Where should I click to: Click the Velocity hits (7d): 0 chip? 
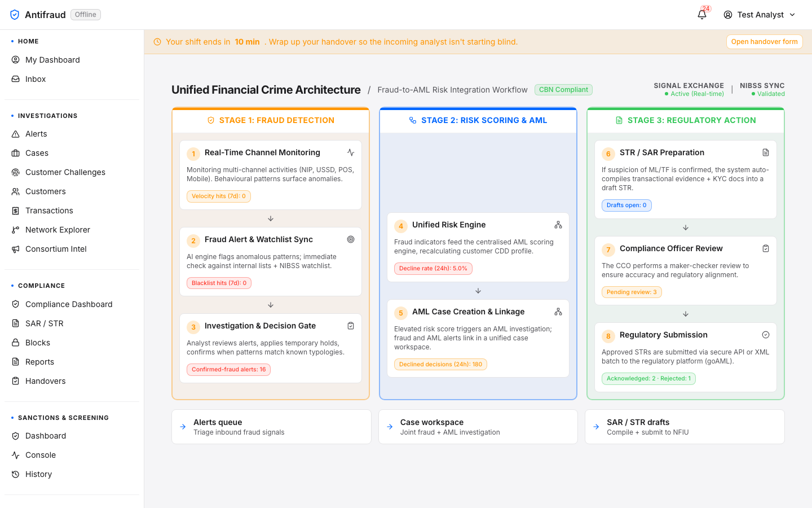click(219, 196)
